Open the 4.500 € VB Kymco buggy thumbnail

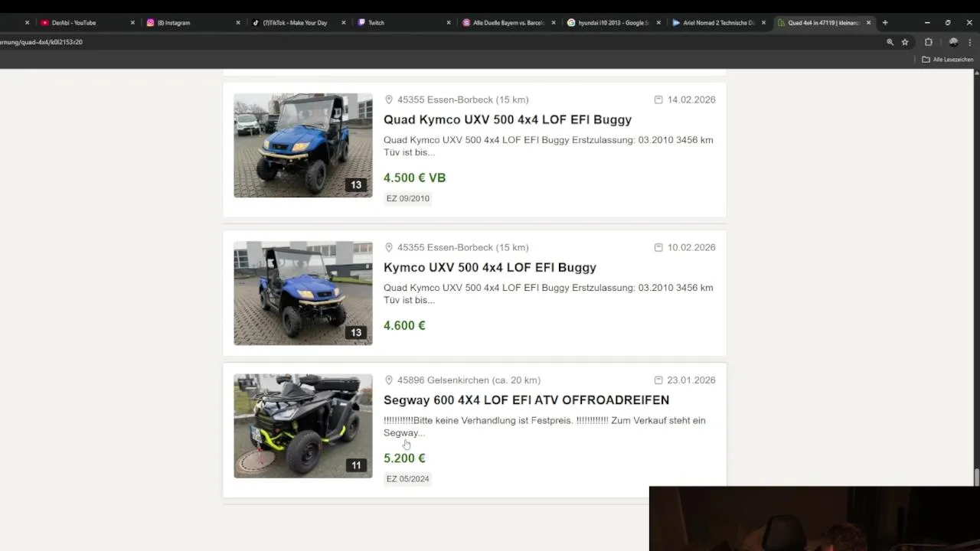tap(303, 145)
